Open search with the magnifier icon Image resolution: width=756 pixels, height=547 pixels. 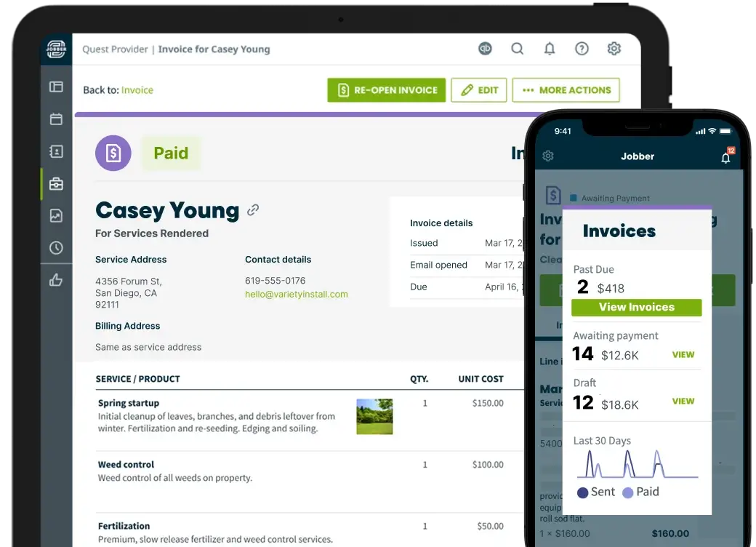point(518,49)
